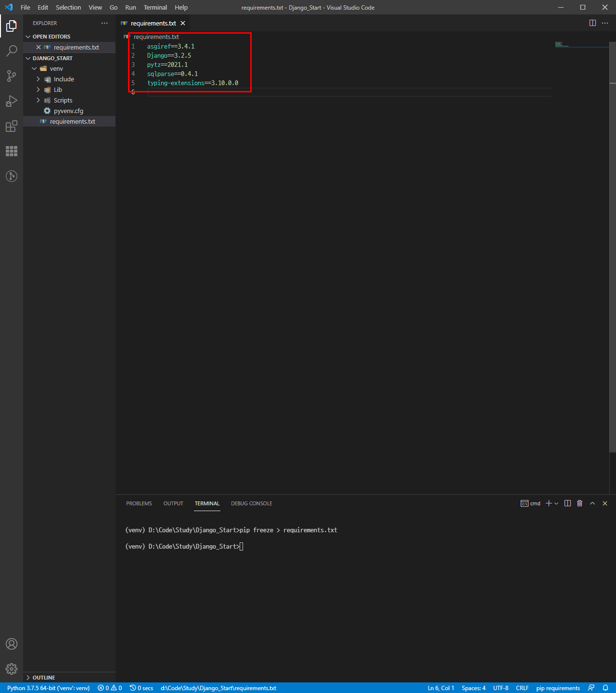Switch to the Problems panel tab

pyautogui.click(x=139, y=503)
